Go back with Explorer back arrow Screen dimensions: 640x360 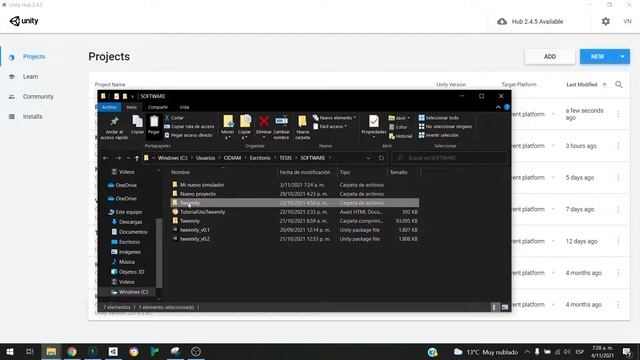pos(106,158)
